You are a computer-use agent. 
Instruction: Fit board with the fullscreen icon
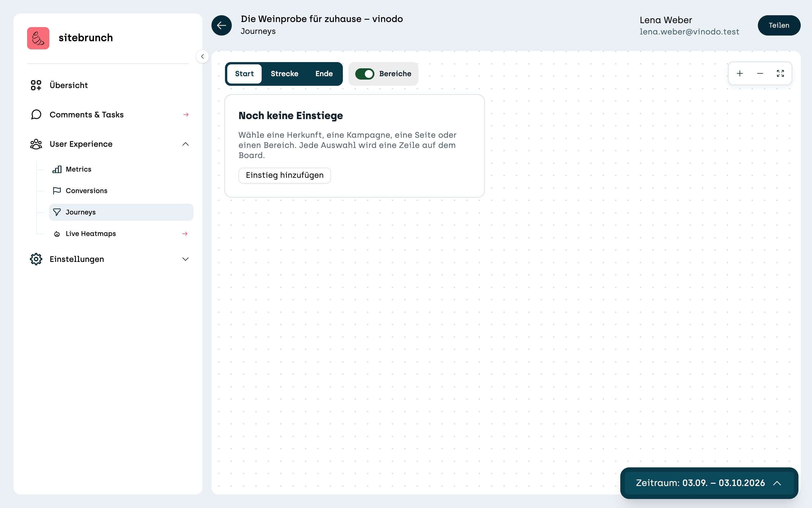pos(780,74)
